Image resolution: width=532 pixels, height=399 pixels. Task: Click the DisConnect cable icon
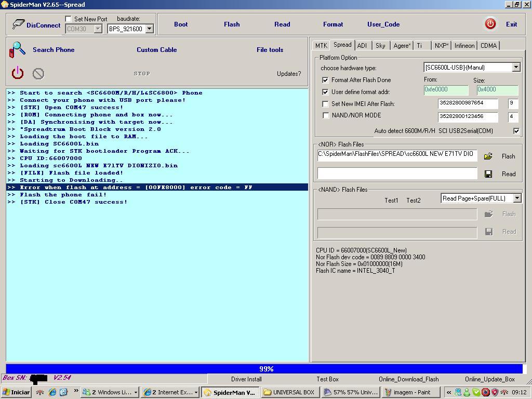pos(18,24)
